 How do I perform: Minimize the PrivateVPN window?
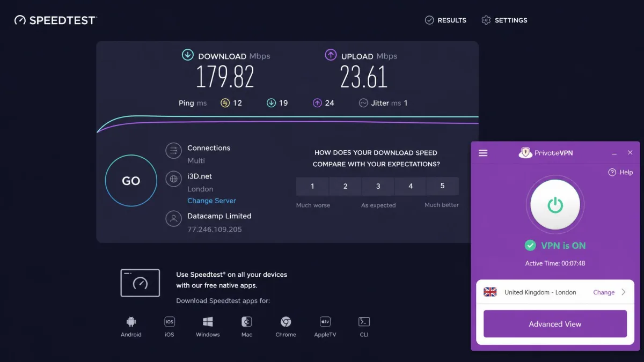pos(614,153)
